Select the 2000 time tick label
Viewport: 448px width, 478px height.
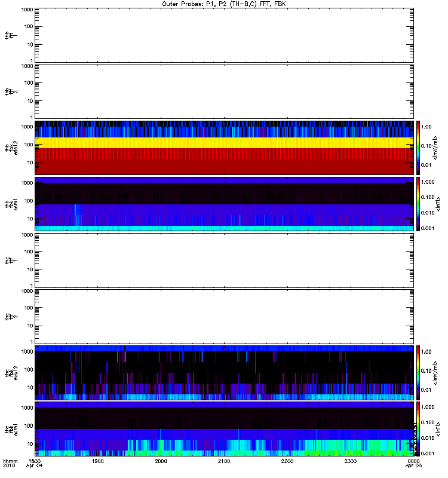pyautogui.click(x=161, y=461)
